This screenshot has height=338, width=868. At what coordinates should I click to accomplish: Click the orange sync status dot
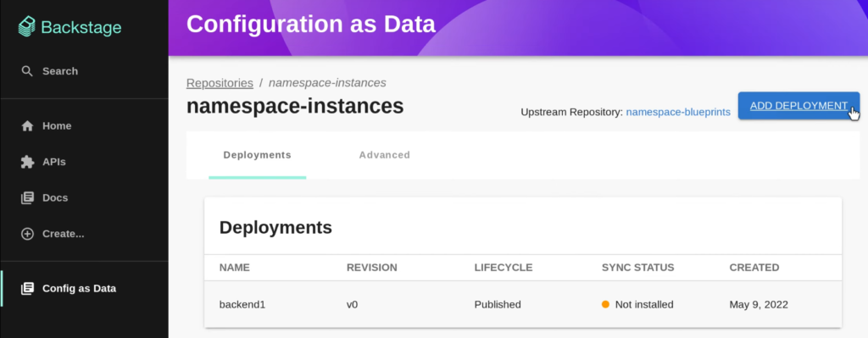pyautogui.click(x=605, y=304)
